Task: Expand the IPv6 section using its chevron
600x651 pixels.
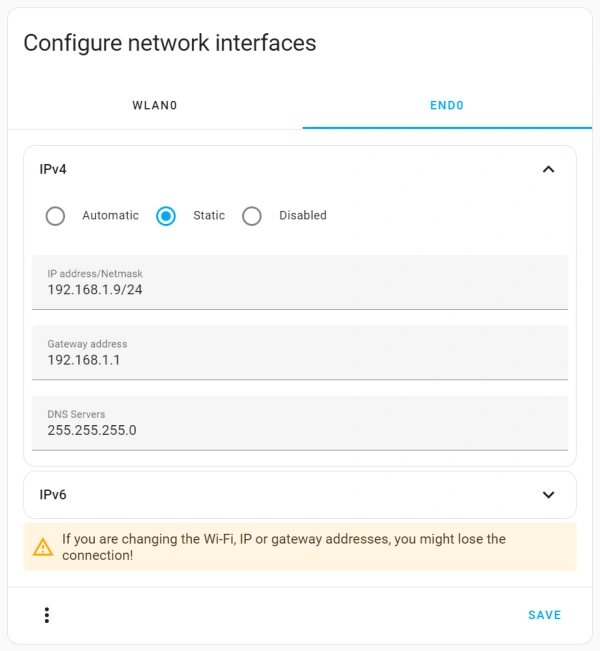Action: coord(548,494)
